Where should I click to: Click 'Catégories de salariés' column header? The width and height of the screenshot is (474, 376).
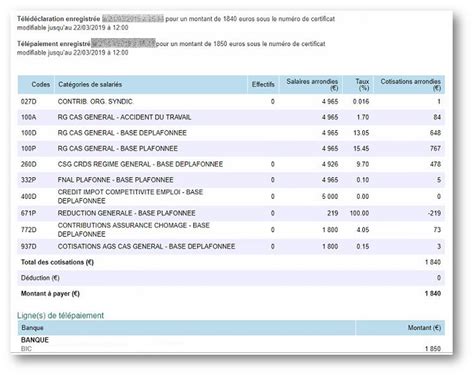151,84
